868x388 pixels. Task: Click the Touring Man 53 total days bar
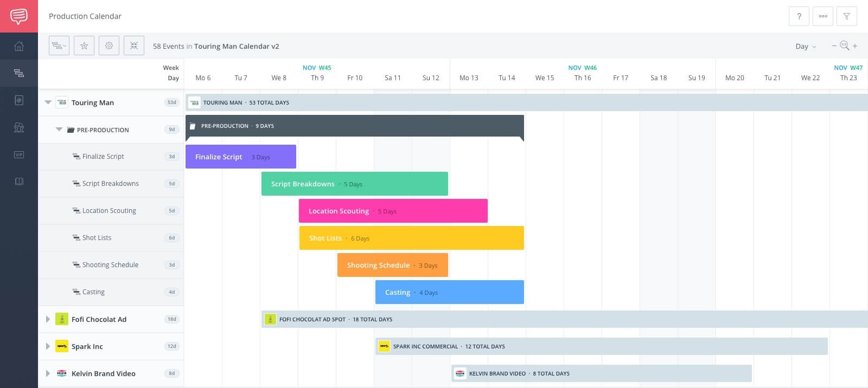(527, 102)
